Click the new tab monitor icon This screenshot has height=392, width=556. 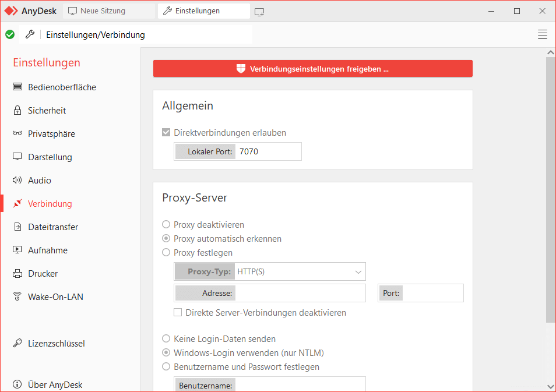(x=259, y=11)
